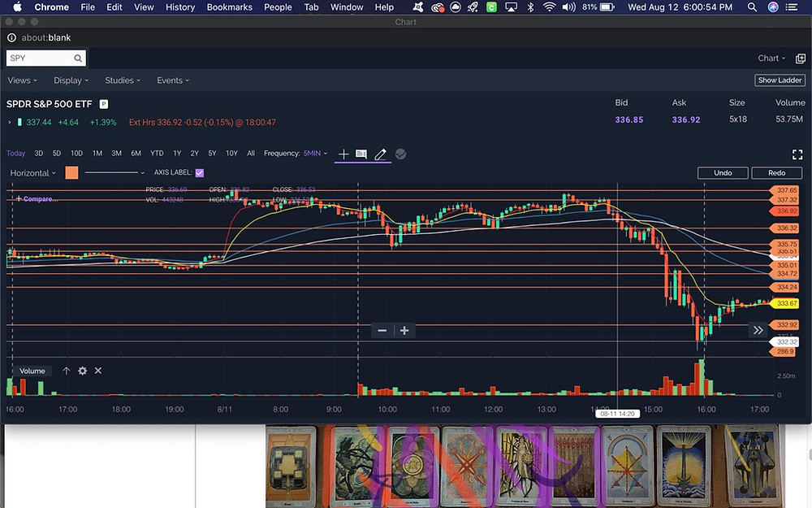Open Wi-Fi status menu
Viewport: 812px width, 508px height.
pos(549,7)
